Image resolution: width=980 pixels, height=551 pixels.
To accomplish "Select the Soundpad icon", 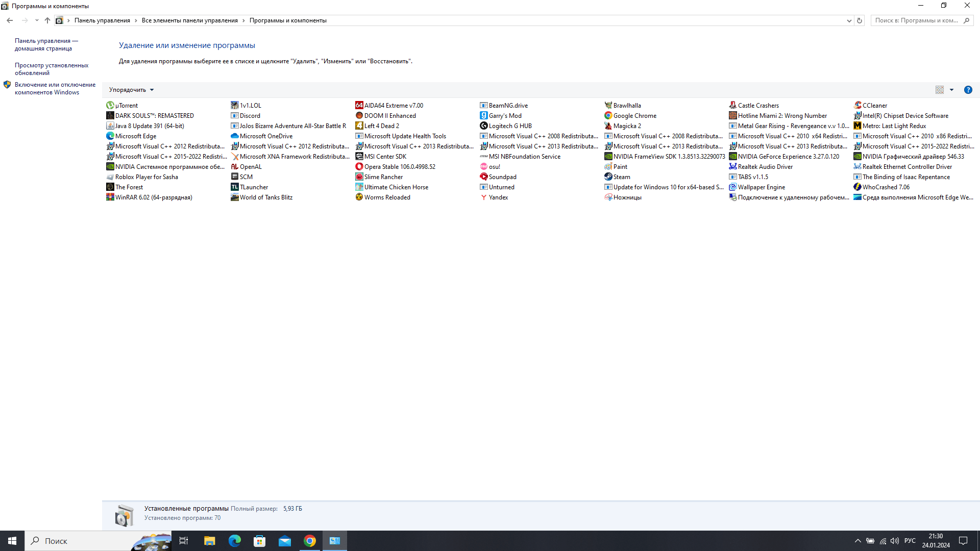I will point(483,177).
